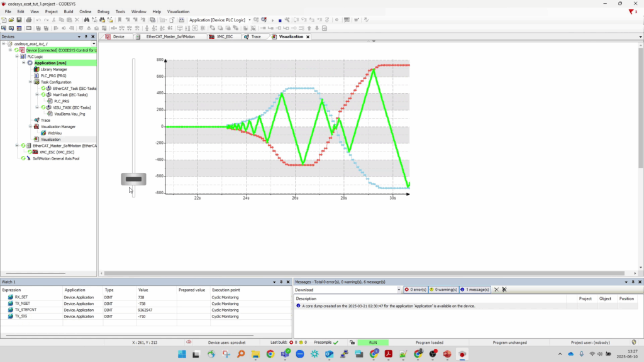644x362 pixels.
Task: Click the Precompile status entry
Action: [x=326, y=343]
